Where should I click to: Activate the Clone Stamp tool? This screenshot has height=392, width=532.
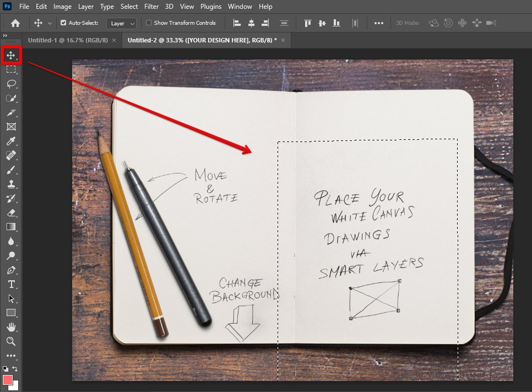(x=11, y=184)
